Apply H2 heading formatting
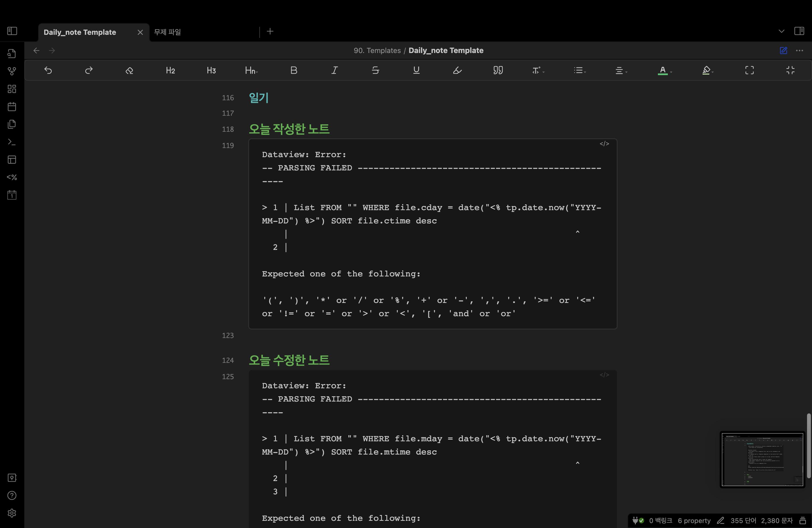The width and height of the screenshot is (812, 528). click(x=170, y=70)
